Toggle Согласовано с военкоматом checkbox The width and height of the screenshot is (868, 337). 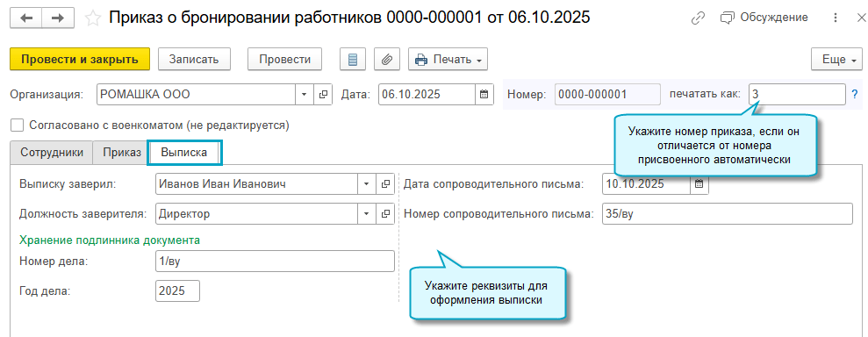pos(18,125)
